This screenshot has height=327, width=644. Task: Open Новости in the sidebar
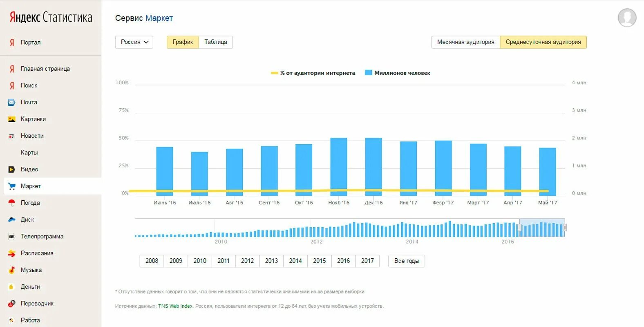click(32, 136)
